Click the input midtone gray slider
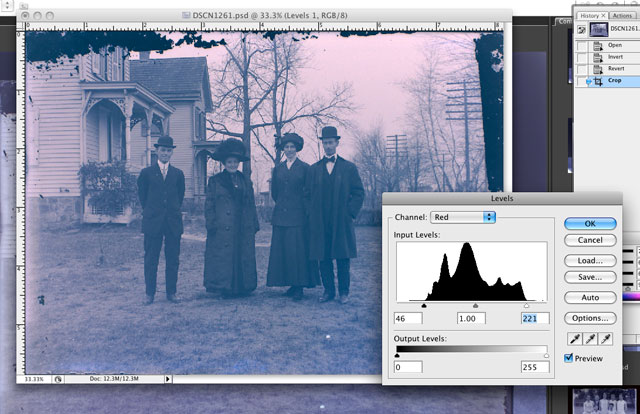The height and width of the screenshot is (414, 640). click(x=474, y=305)
